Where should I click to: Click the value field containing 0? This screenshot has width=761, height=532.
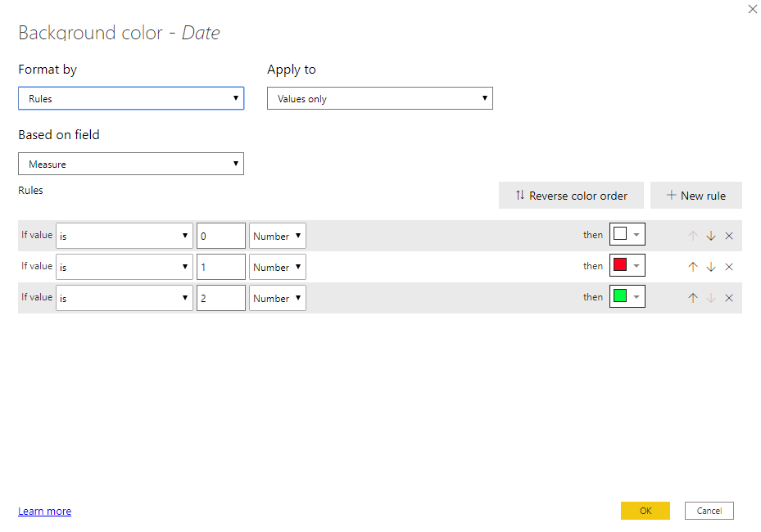coord(221,236)
